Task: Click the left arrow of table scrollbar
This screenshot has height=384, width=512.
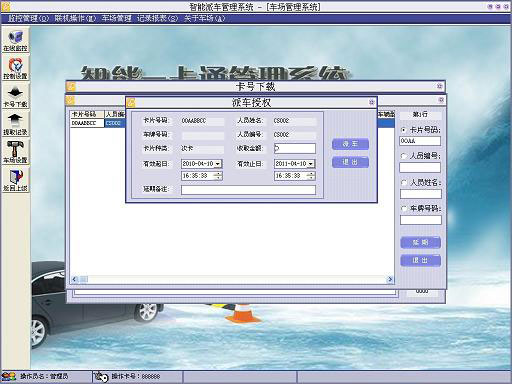Action: tap(75, 279)
